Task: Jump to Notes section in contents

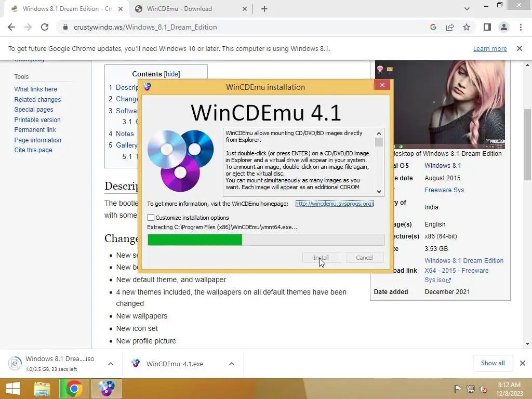Action: (x=125, y=134)
